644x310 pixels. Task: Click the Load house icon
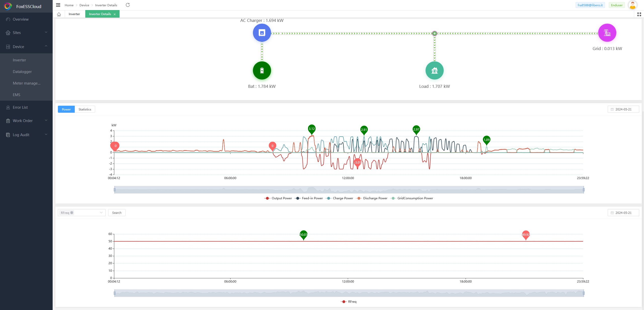(434, 70)
